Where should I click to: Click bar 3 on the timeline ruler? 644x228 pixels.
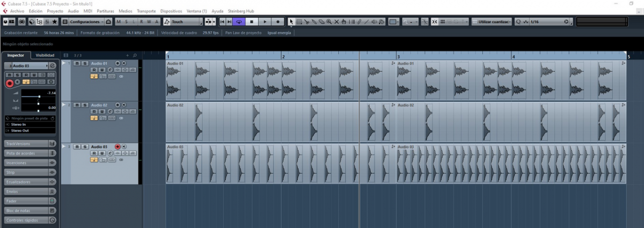[398, 56]
